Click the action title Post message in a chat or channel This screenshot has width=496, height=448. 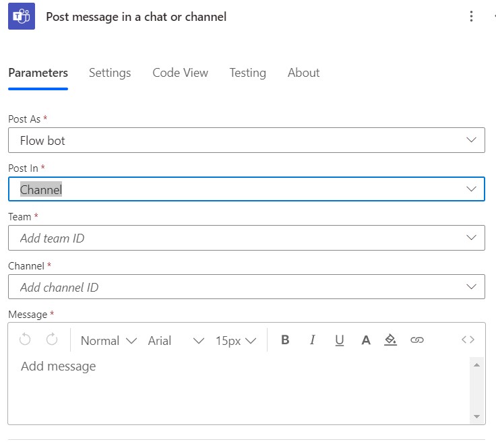(136, 17)
